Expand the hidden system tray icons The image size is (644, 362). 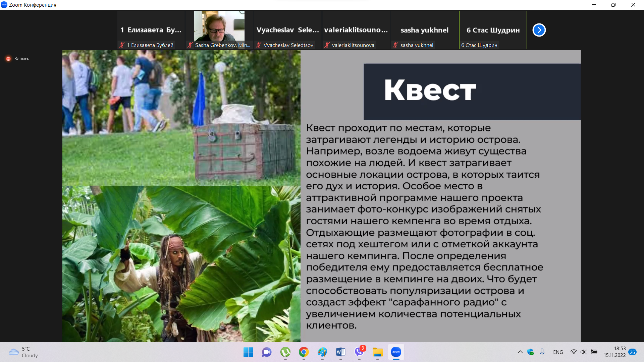tap(520, 352)
